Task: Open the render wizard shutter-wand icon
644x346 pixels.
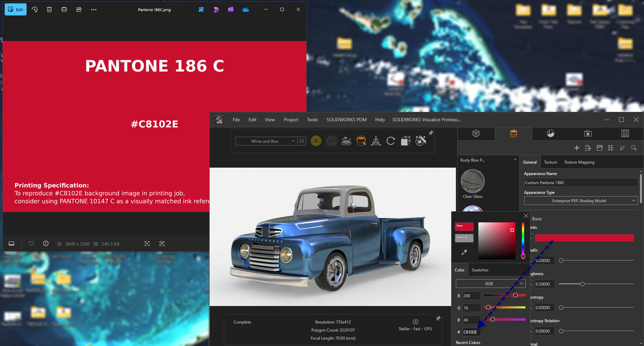Action: click(x=421, y=141)
